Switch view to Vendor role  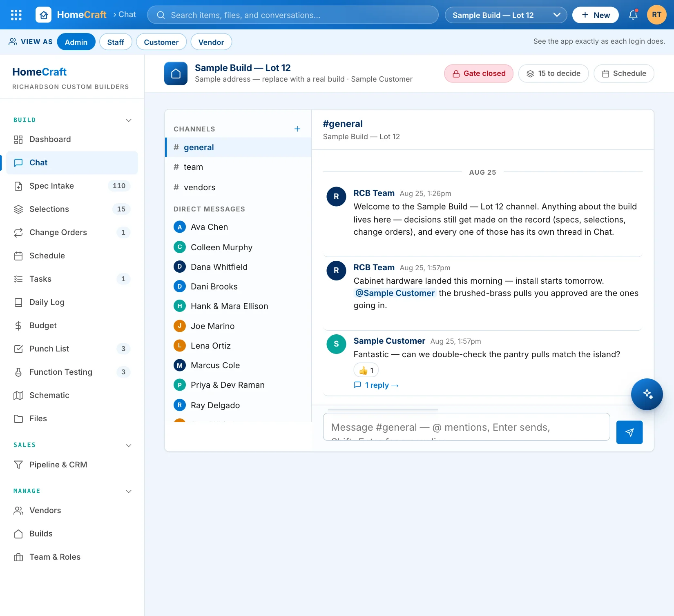211,42
